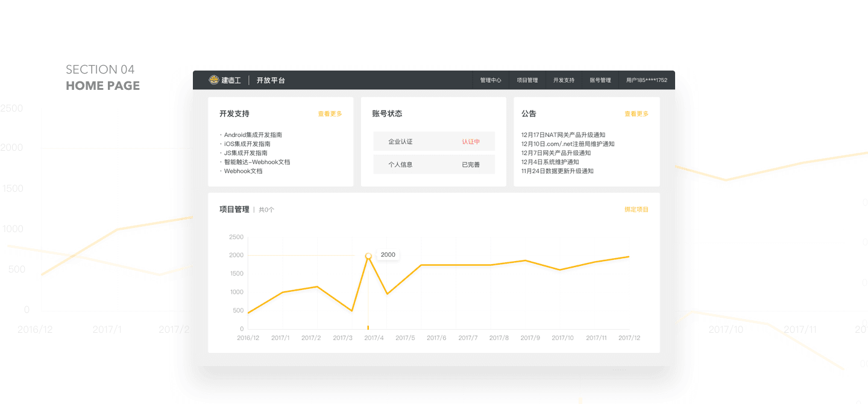Open iOS集成开发指南 document link

pyautogui.click(x=247, y=144)
